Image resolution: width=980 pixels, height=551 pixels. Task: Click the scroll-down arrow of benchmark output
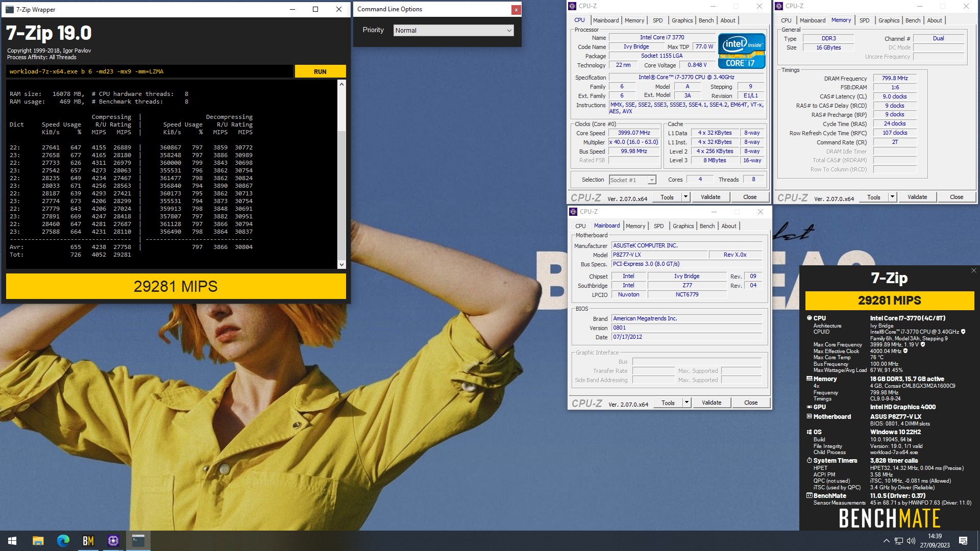(341, 264)
